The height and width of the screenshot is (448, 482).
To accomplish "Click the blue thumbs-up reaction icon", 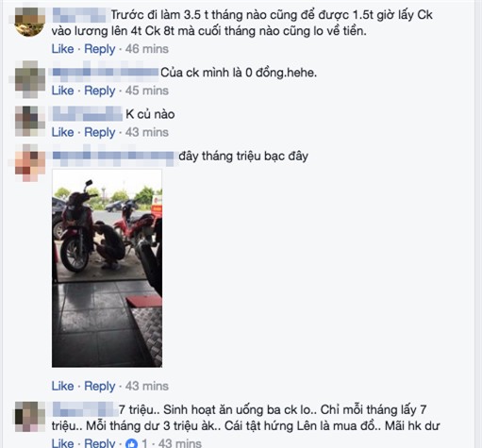I will (132, 443).
